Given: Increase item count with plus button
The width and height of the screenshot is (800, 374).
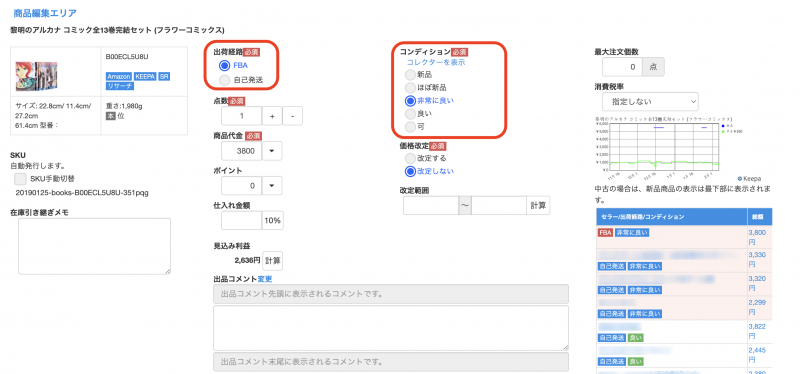Looking at the screenshot, I should pyautogui.click(x=272, y=116).
